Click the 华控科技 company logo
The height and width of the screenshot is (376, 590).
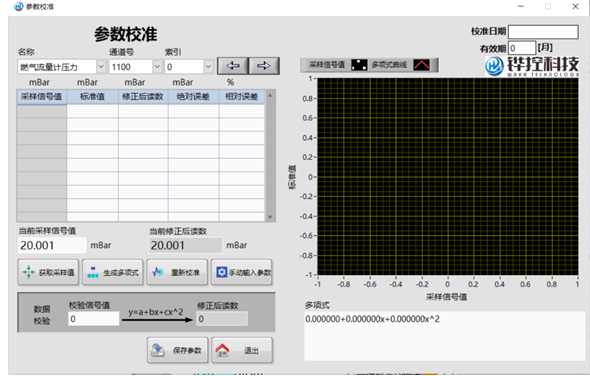532,66
